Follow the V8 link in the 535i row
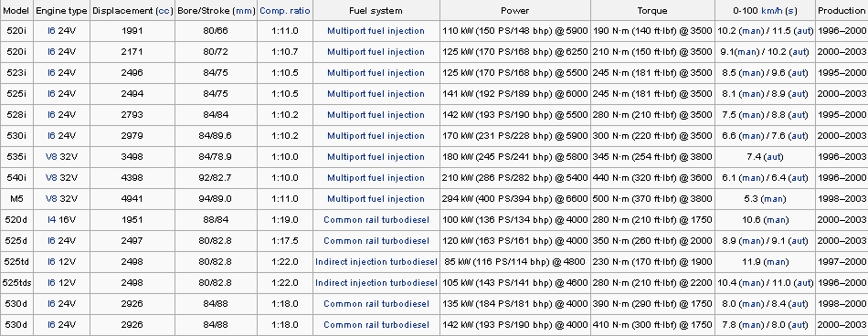Viewport: 868px width, 336px height. point(51,157)
